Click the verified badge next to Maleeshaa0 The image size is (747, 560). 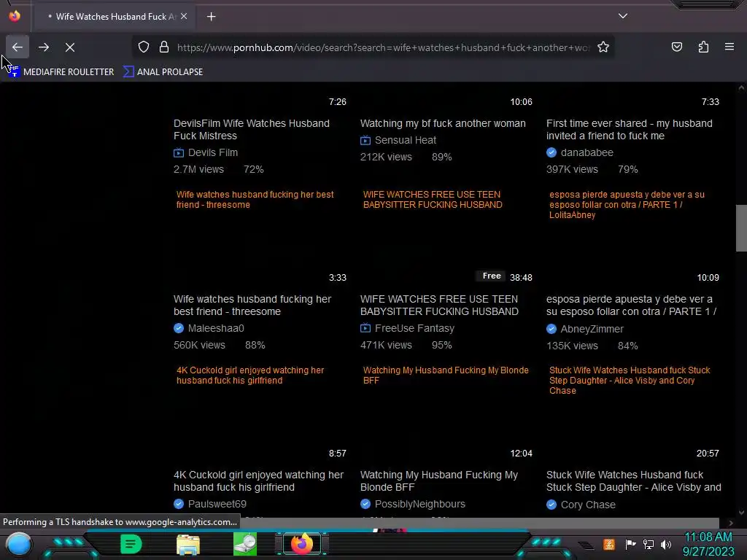coord(179,328)
